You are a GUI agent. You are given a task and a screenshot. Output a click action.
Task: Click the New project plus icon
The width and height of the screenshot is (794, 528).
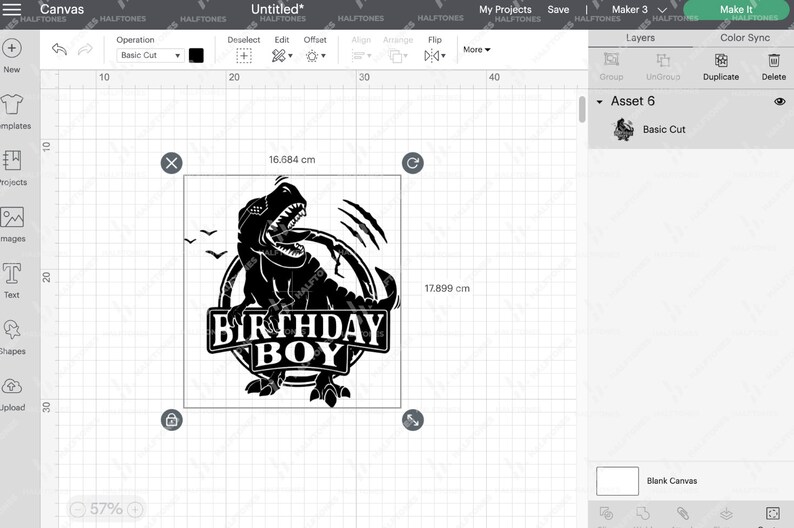tap(12, 48)
